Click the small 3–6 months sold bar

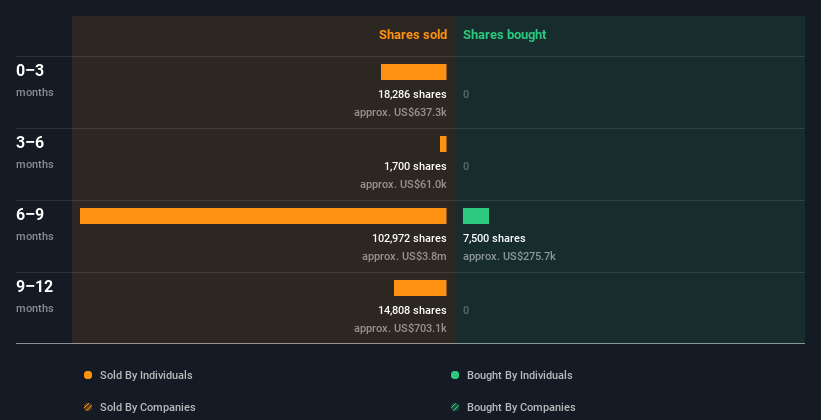point(443,144)
